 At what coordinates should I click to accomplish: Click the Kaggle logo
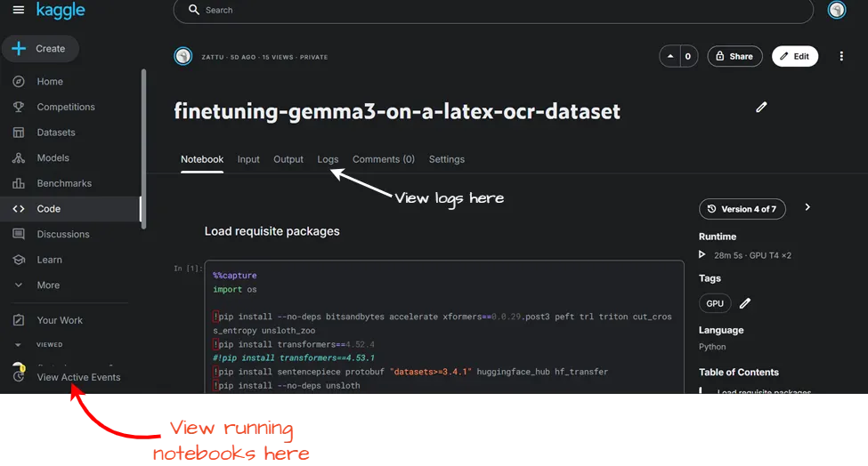click(61, 10)
